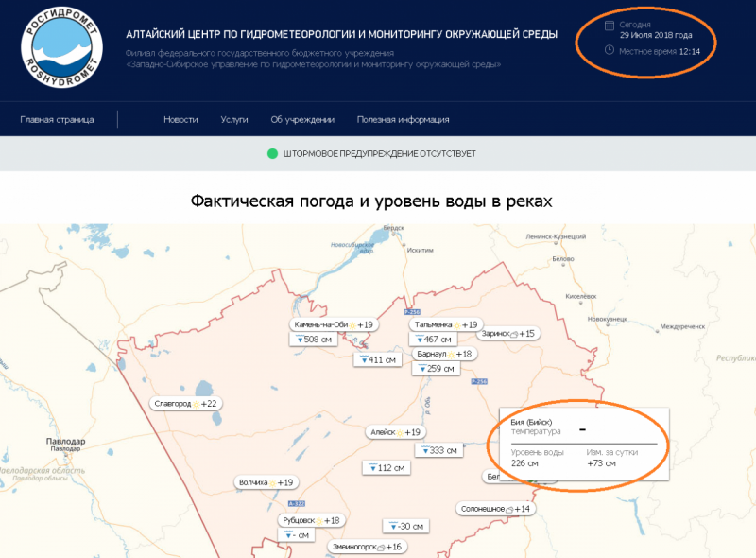Toggle the green storm warning status indicator
756x558 pixels.
pos(272,153)
